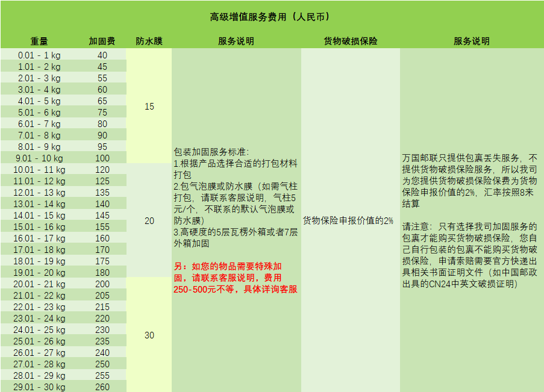
Task: Click the waterproof film cell showing 30
Action: pos(149,335)
